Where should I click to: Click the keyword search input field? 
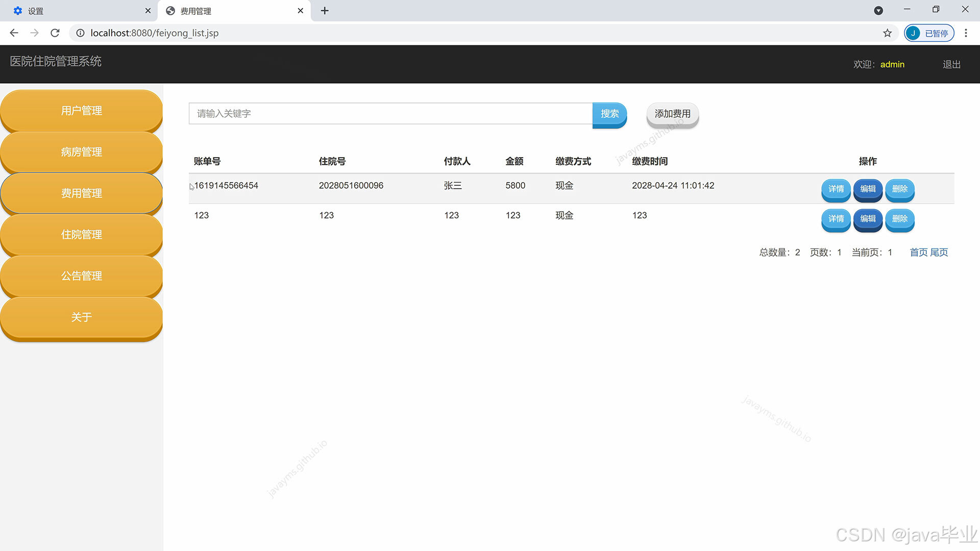click(390, 113)
